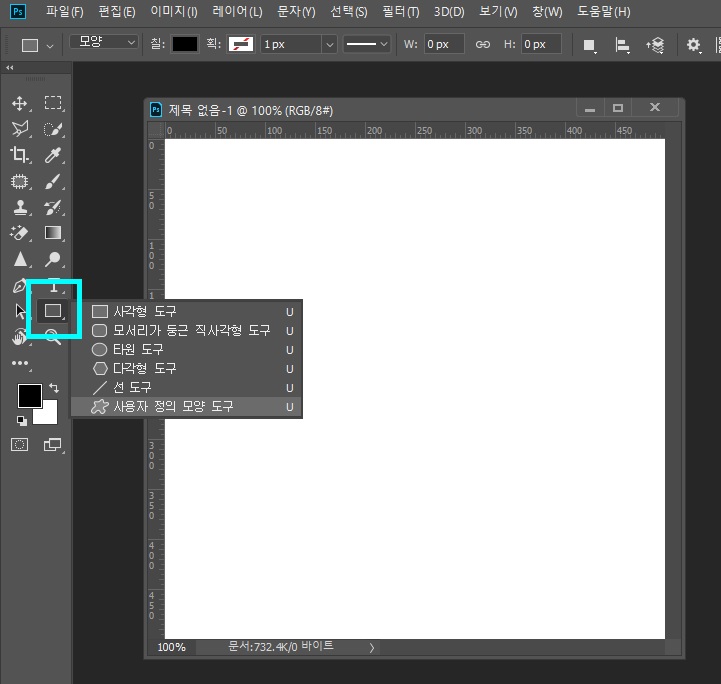
Task: Toggle link between width and height
Action: coord(482,45)
